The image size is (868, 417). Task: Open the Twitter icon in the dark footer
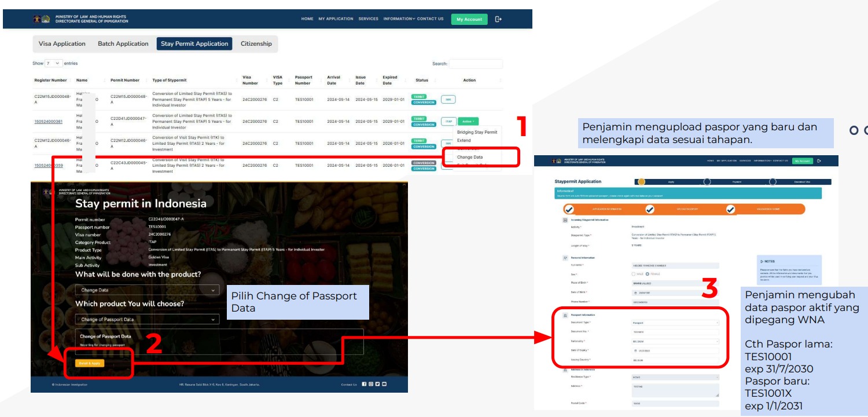(377, 384)
